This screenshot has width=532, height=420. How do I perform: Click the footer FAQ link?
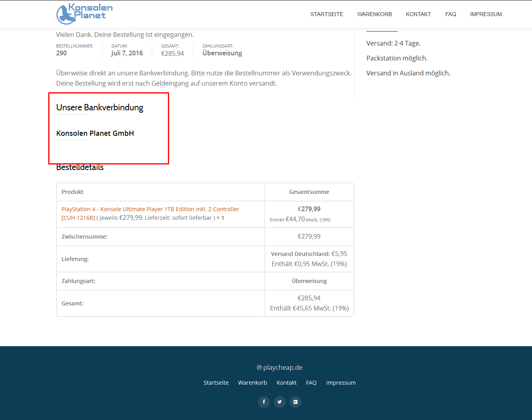coord(312,383)
